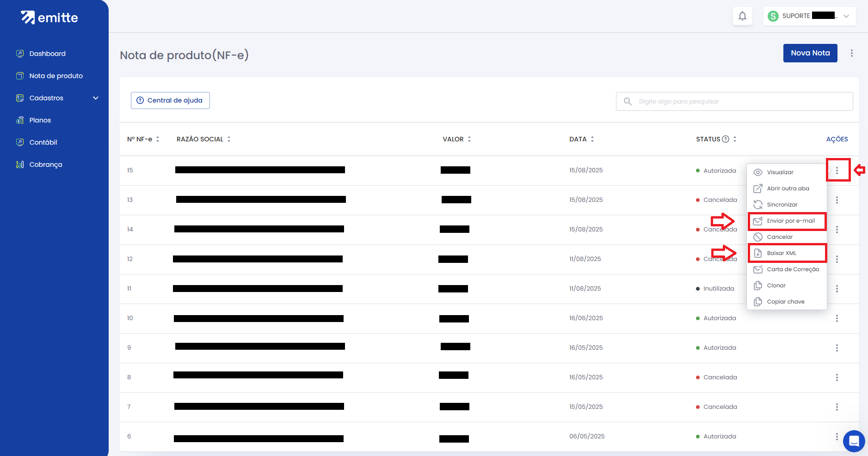Screen dimensions: 868x456
Task: Open the chat support bubble
Action: (854, 441)
